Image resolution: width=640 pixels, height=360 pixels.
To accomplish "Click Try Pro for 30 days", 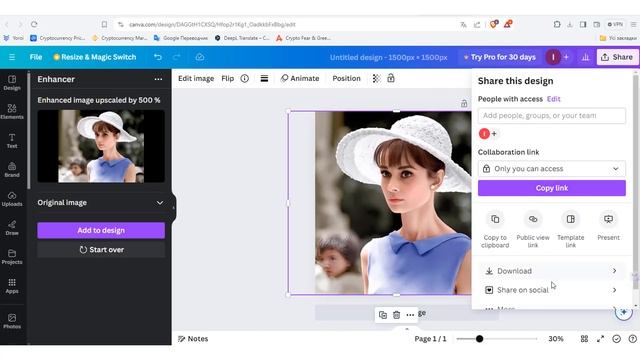I will tap(499, 57).
